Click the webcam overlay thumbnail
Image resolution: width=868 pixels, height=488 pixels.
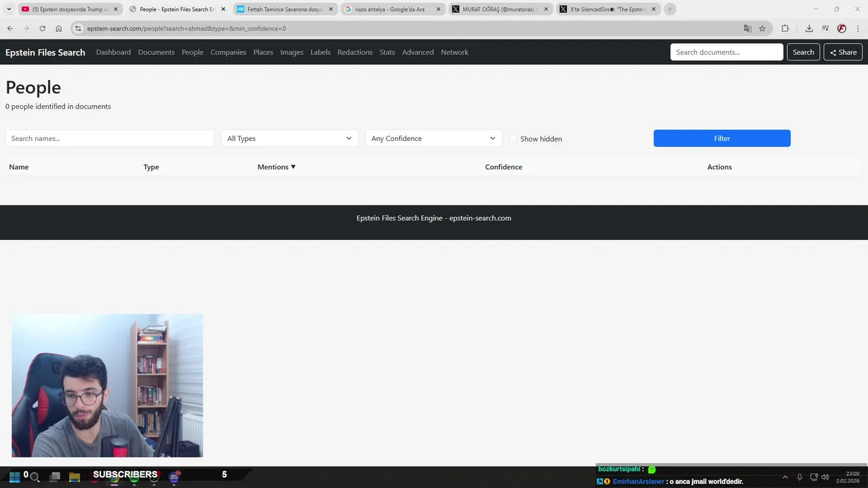107,386
